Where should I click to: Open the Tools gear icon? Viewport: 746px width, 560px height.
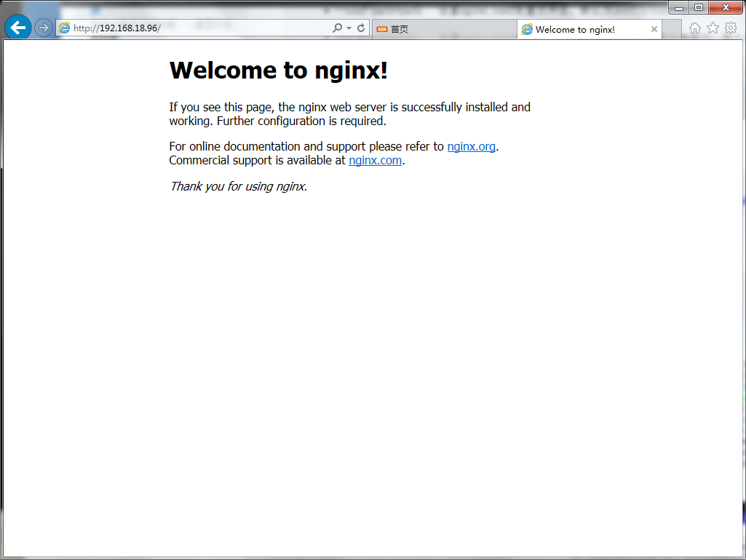pyautogui.click(x=731, y=28)
